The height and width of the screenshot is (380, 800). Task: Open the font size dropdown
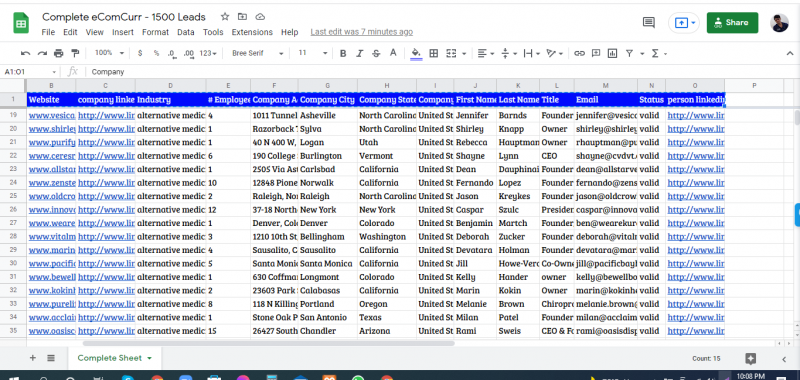point(313,53)
